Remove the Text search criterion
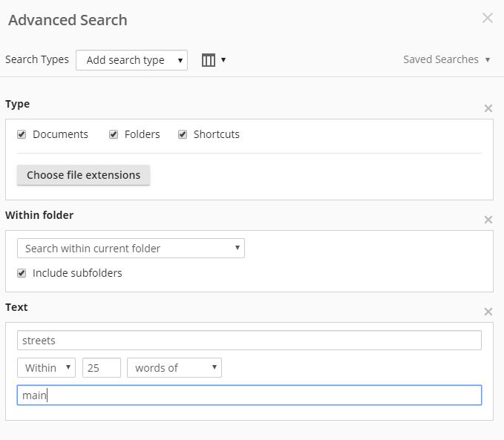Image resolution: width=504 pixels, height=440 pixels. click(488, 312)
